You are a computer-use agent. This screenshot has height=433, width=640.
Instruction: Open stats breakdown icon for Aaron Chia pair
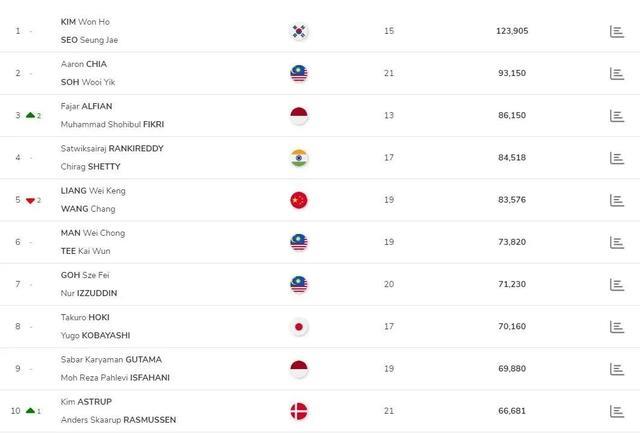click(x=616, y=73)
